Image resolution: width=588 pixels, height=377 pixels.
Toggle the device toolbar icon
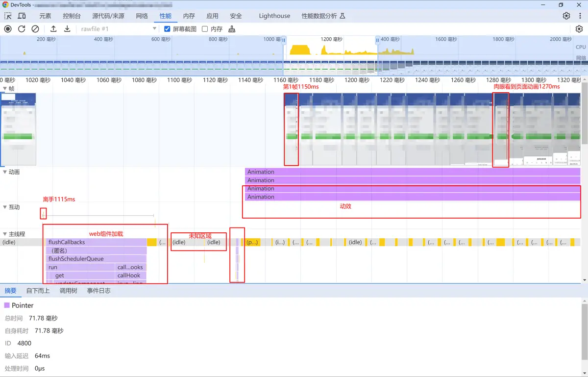22,16
